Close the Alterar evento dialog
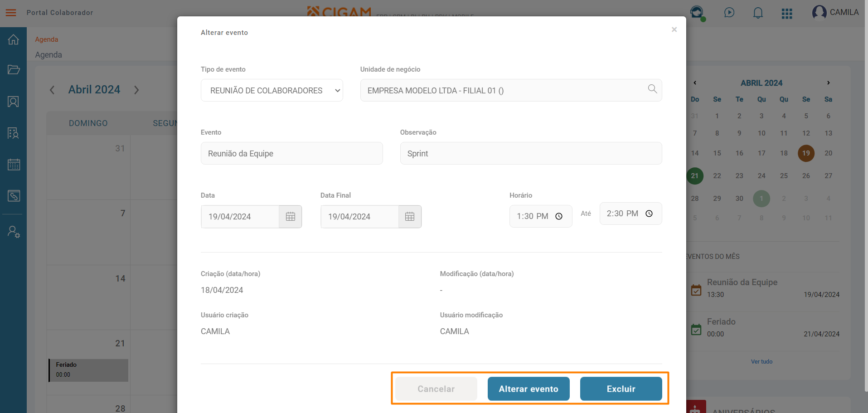 pyautogui.click(x=674, y=29)
